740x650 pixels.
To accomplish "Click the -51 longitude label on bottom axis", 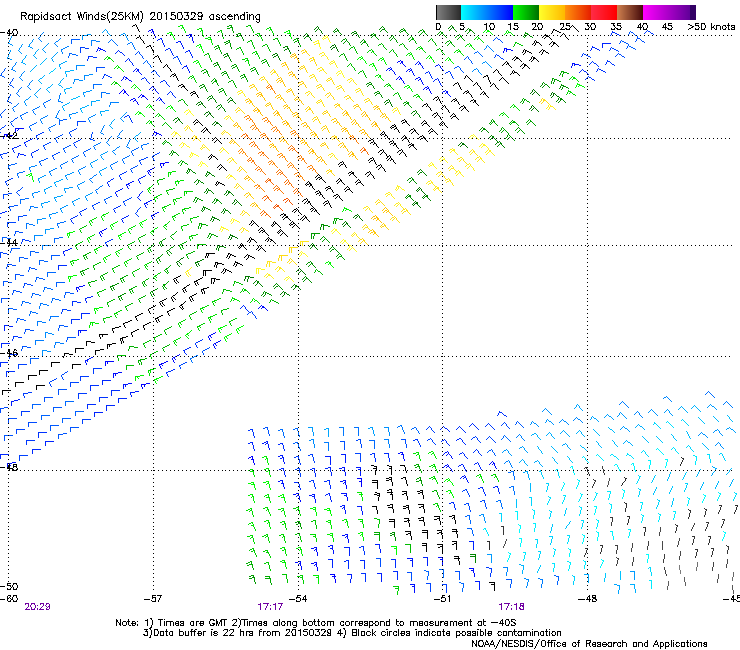I will (442, 599).
